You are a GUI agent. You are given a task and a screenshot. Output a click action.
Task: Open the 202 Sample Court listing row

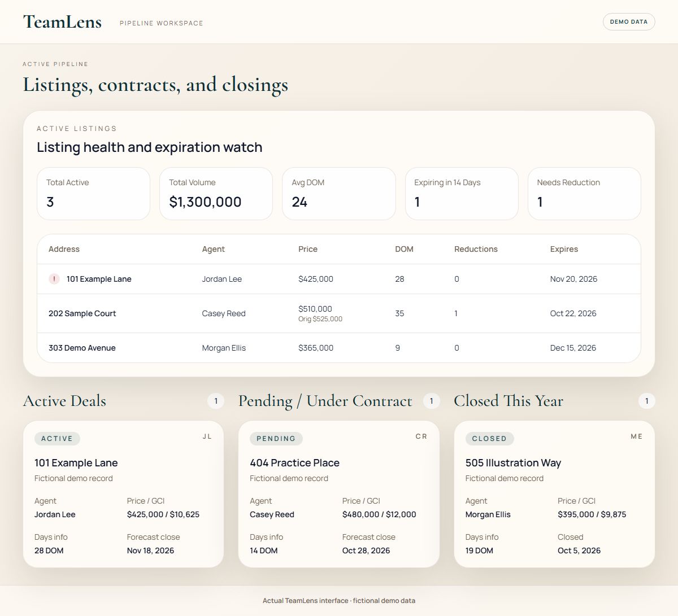pyautogui.click(x=339, y=313)
